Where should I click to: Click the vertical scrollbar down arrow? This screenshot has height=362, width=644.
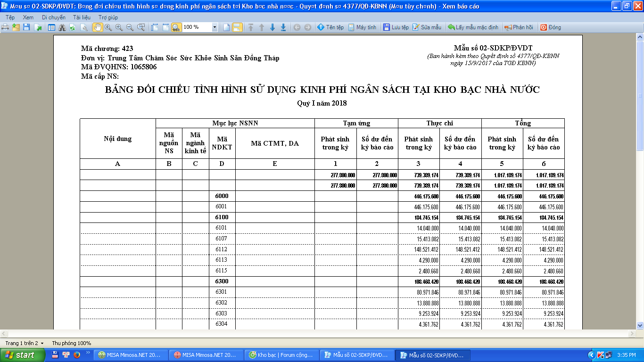pos(640,325)
